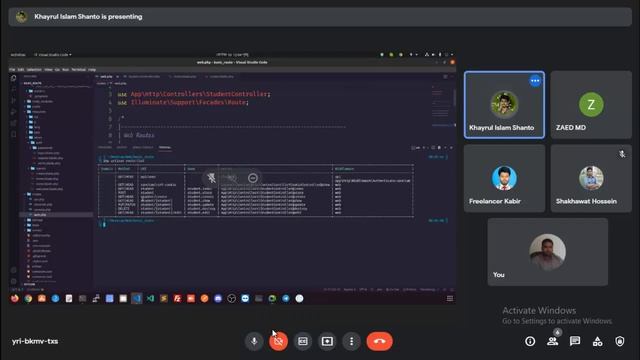This screenshot has height=360, width=640.
Task: Click the StudentController use statement line
Action: click(x=194, y=94)
